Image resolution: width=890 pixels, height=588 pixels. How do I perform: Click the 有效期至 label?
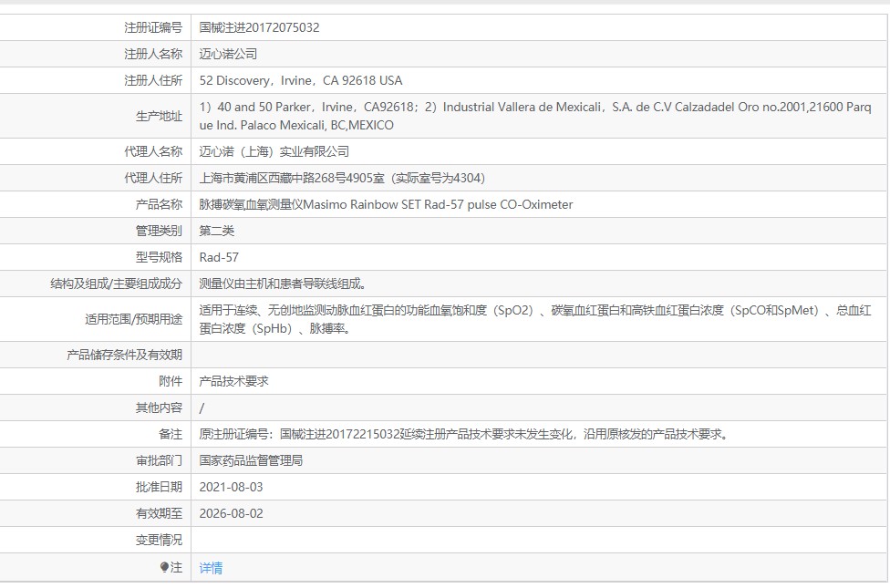pyautogui.click(x=159, y=513)
